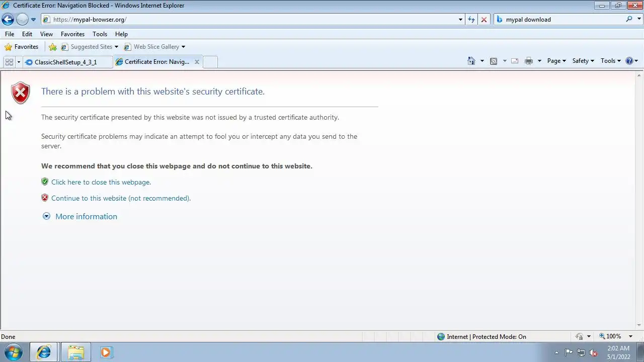Click the muted volume tray icon
This screenshot has width=644, height=362.
pyautogui.click(x=593, y=352)
